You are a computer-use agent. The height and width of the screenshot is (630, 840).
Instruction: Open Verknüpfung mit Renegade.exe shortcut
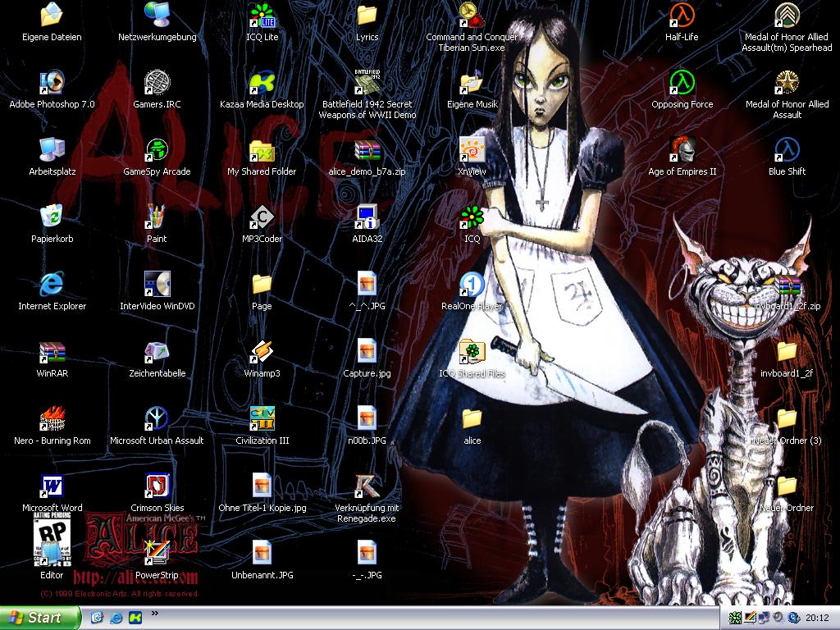[367, 486]
